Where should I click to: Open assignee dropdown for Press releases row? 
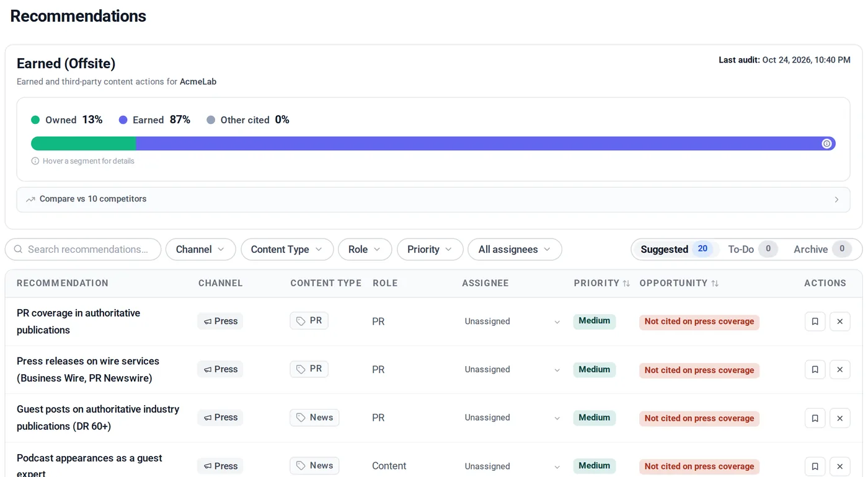point(512,370)
